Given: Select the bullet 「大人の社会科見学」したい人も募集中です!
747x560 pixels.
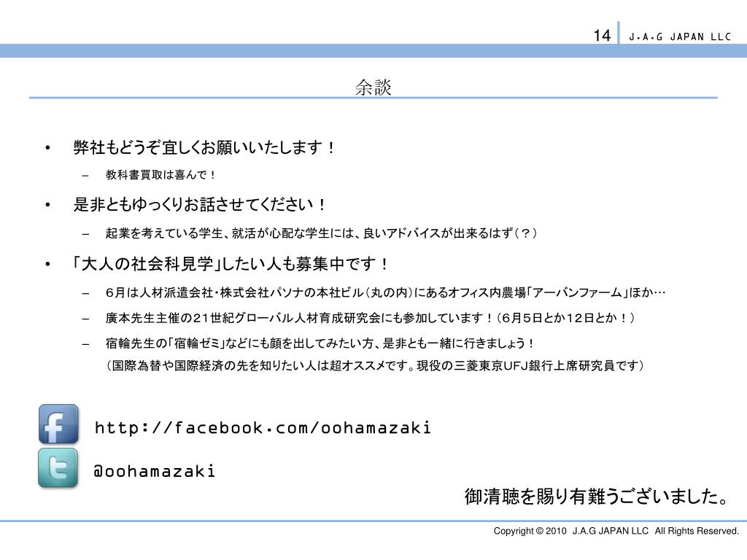Looking at the screenshot, I should pyautogui.click(x=230, y=263).
